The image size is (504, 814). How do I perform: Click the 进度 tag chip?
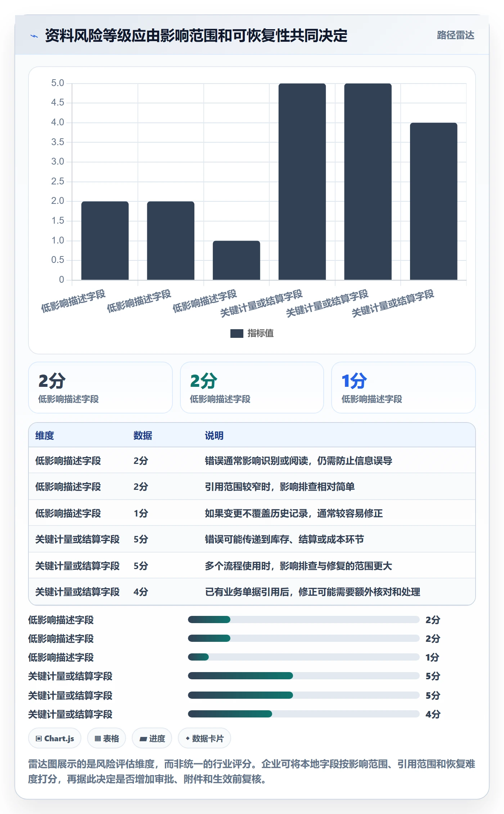[x=152, y=738]
